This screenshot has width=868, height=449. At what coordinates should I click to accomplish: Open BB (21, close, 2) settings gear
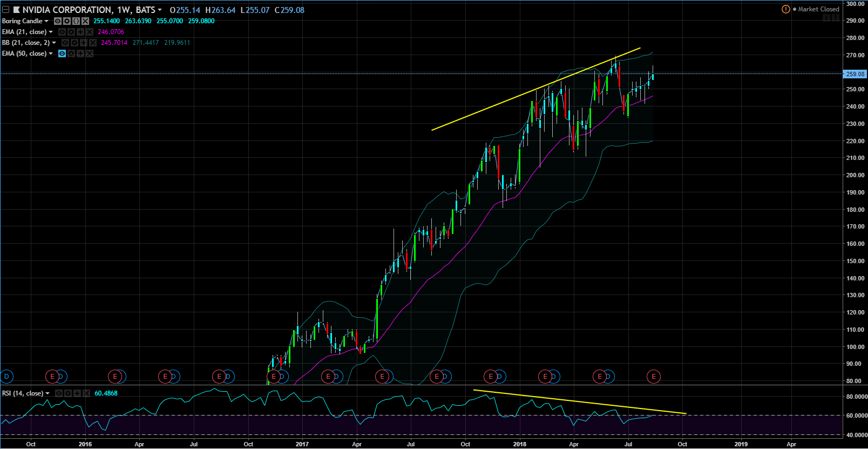pyautogui.click(x=74, y=43)
